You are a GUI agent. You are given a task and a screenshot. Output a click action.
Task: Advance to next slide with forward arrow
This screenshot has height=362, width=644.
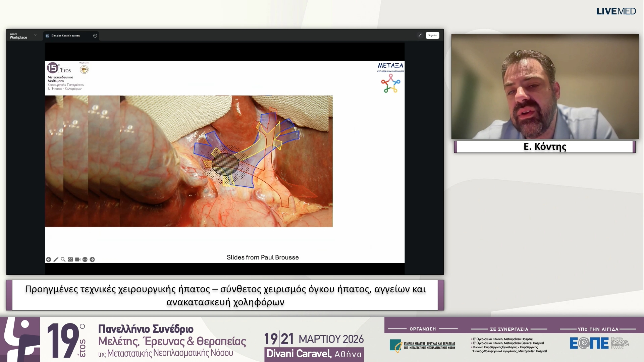coord(92,259)
